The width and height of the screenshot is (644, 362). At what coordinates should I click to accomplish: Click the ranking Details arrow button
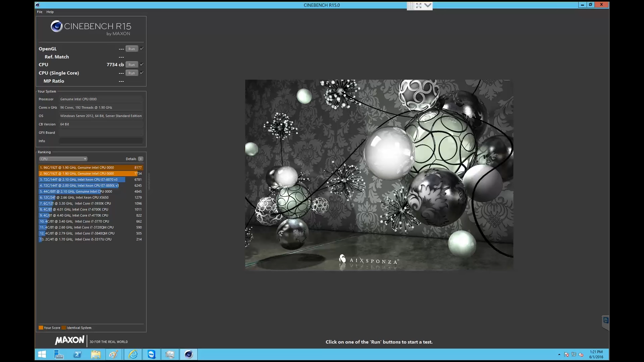141,159
